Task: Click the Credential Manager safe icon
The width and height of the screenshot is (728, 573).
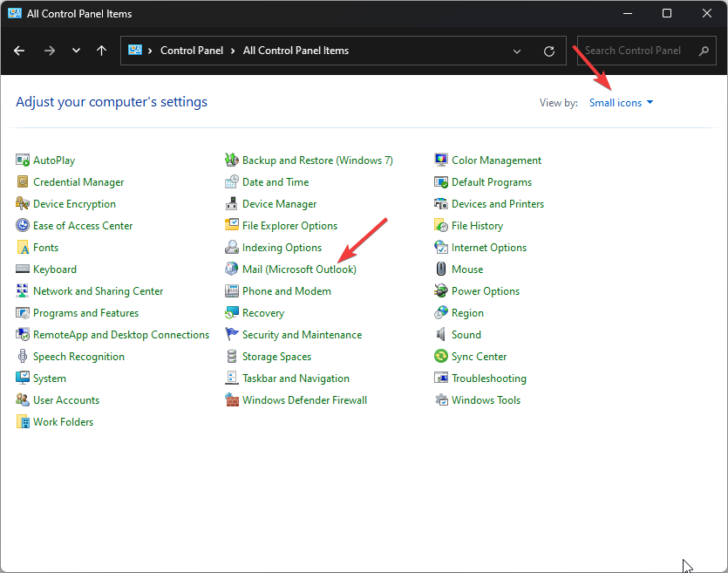Action: (23, 182)
